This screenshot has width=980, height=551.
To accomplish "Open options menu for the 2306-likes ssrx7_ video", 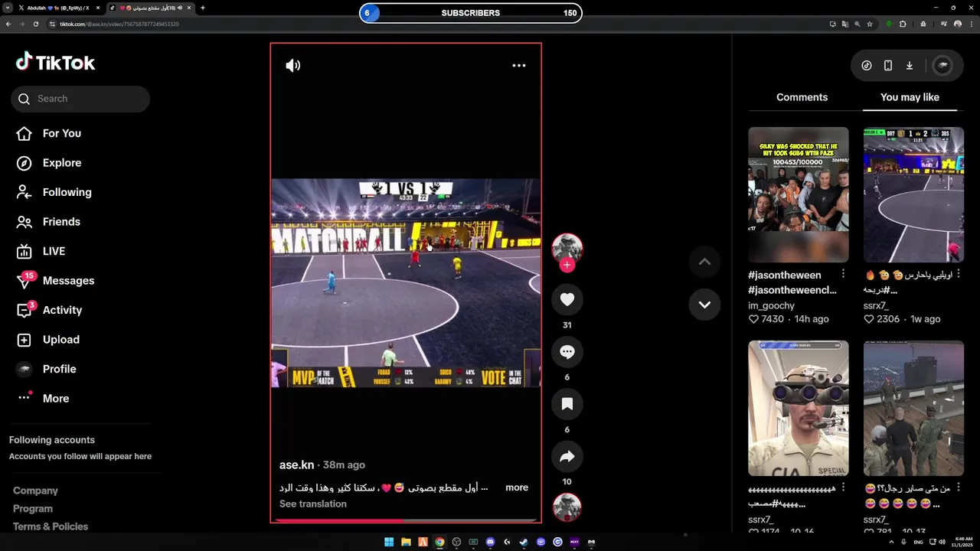I will (x=958, y=274).
